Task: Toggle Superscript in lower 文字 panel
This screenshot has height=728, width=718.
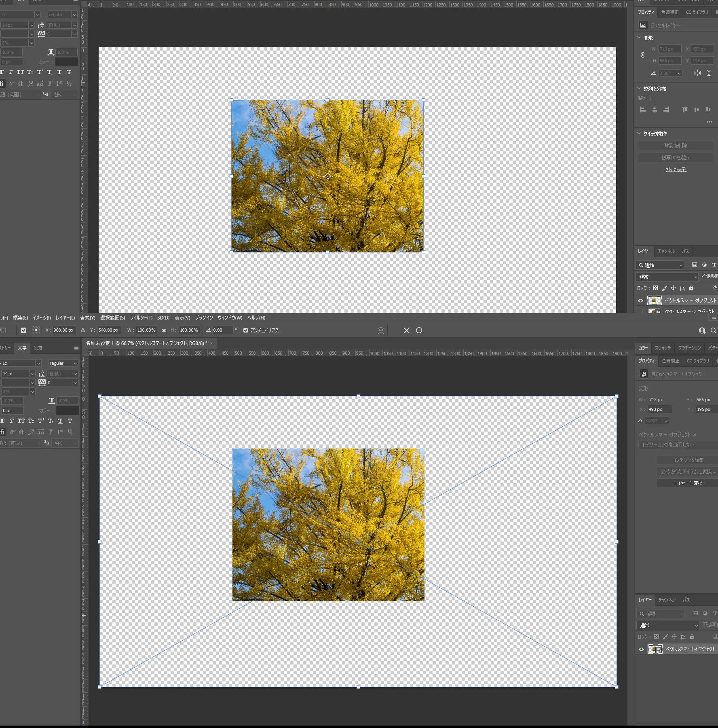Action: [x=41, y=421]
